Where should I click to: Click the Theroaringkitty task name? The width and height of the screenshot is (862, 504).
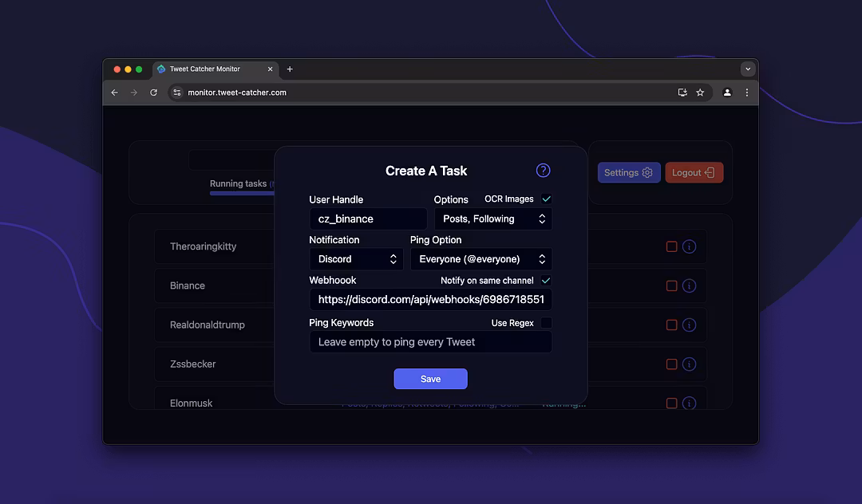203,246
